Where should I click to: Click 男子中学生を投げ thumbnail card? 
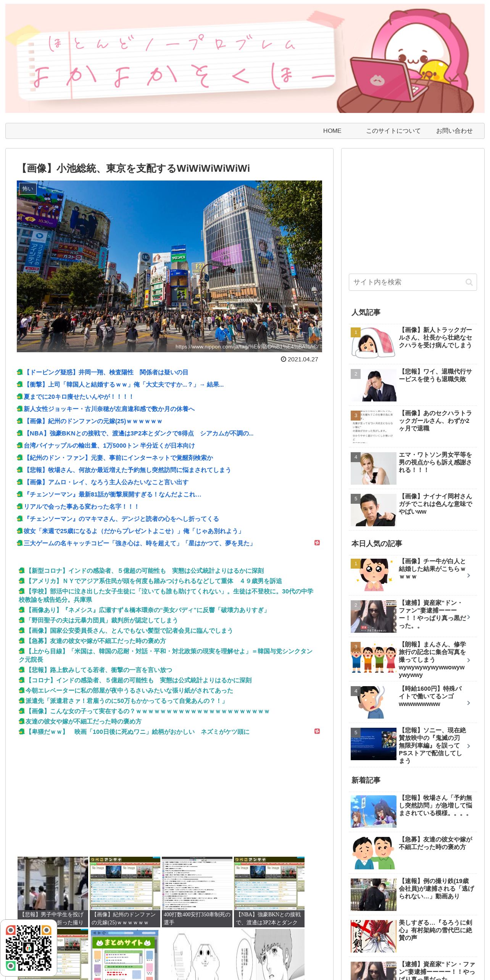click(x=53, y=892)
